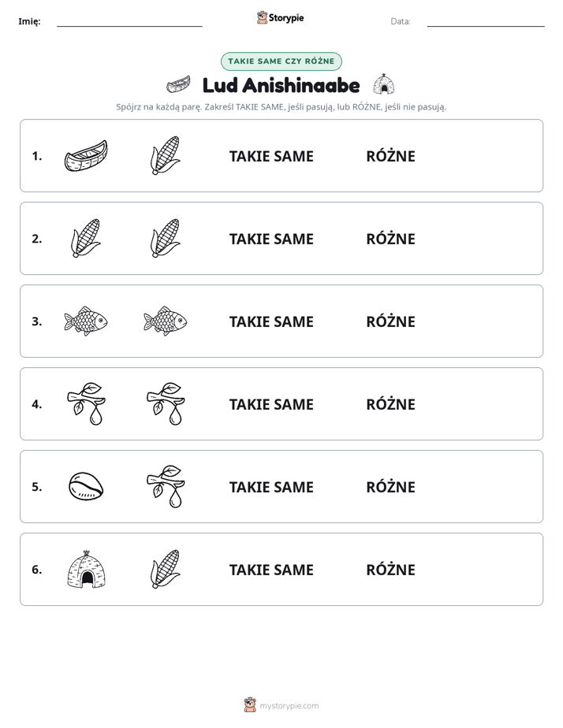Select RÓŻNE for row 5
The width and height of the screenshot is (563, 728).
coord(390,487)
